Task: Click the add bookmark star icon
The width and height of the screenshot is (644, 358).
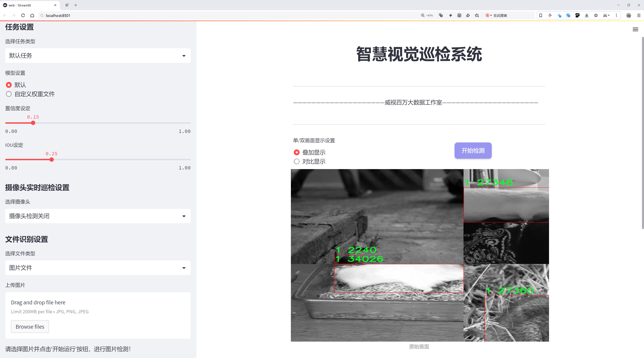Action: tap(477, 16)
